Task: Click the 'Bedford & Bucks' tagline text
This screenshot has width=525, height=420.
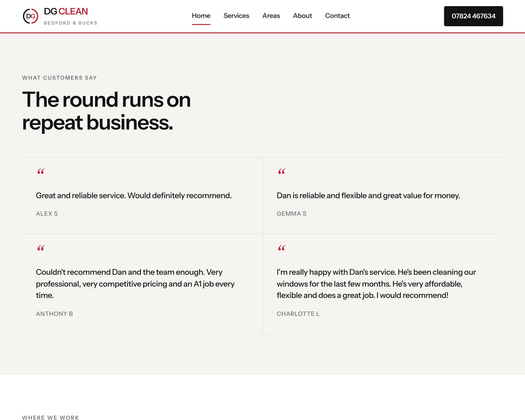Action: tap(71, 23)
